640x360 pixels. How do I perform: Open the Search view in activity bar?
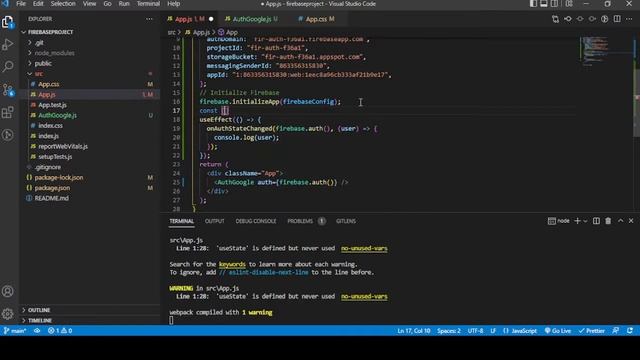(x=7, y=67)
